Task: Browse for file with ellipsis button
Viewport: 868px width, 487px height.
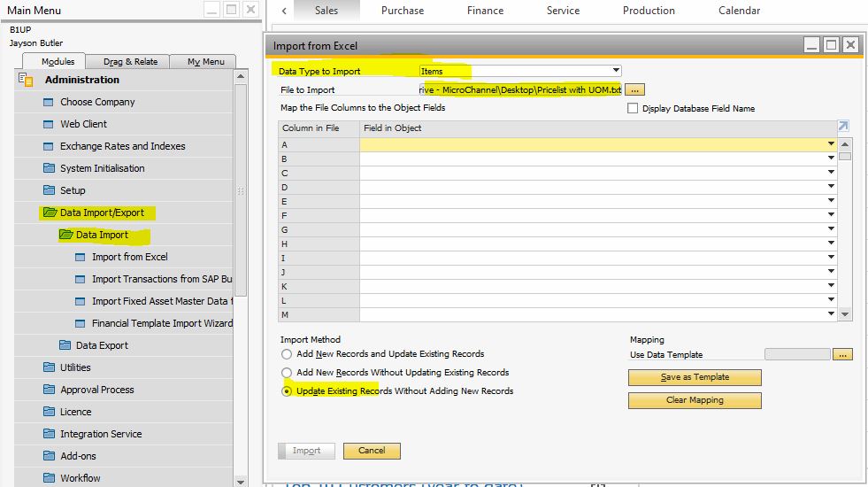Action: pyautogui.click(x=636, y=90)
